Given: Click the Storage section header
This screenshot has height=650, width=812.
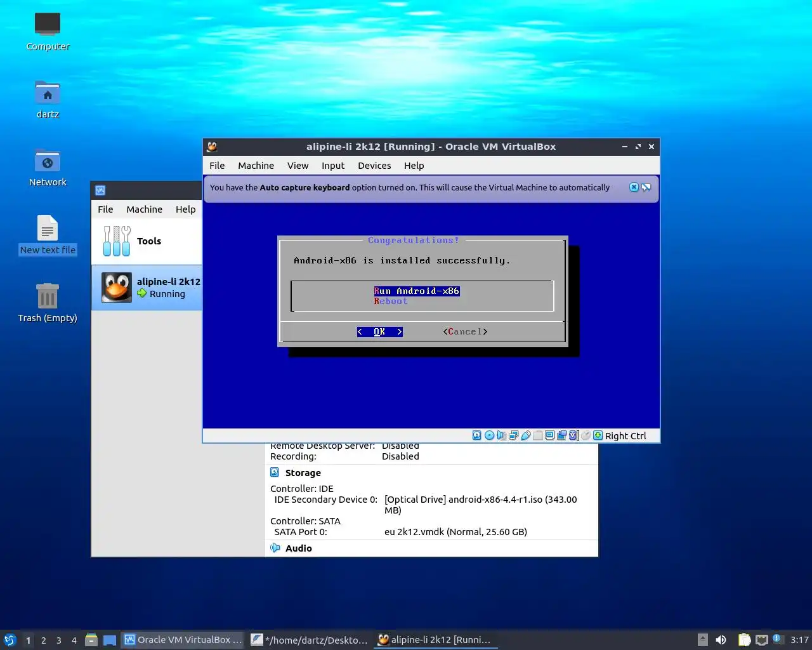Looking at the screenshot, I should click(303, 473).
